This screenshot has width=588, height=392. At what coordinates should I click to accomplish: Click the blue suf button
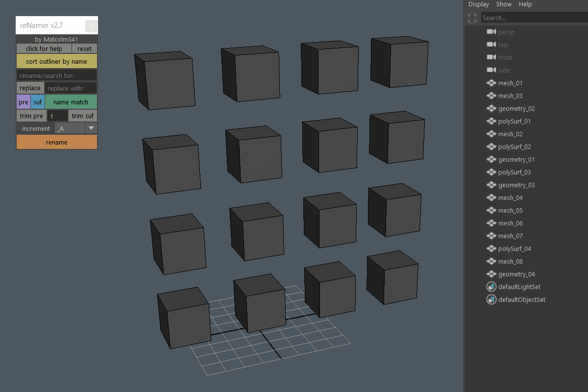click(38, 102)
